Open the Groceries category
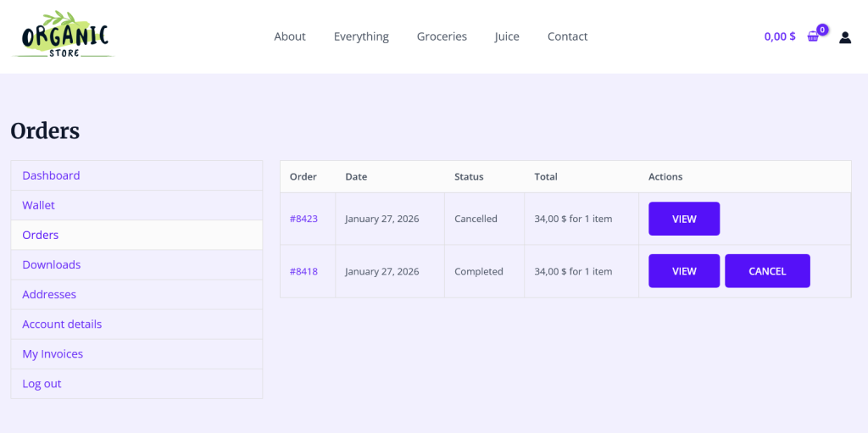Viewport: 868px width, 433px height. point(442,36)
